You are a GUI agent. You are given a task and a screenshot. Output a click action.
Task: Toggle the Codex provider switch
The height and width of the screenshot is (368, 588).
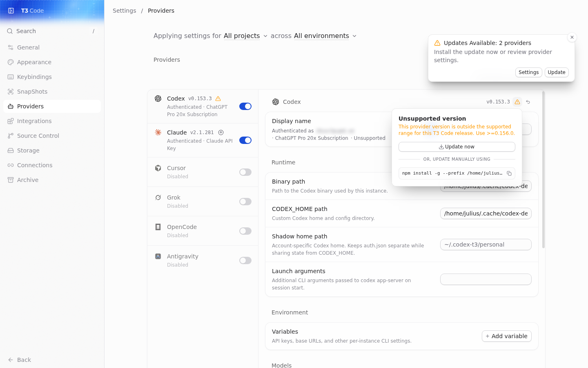[x=245, y=106]
